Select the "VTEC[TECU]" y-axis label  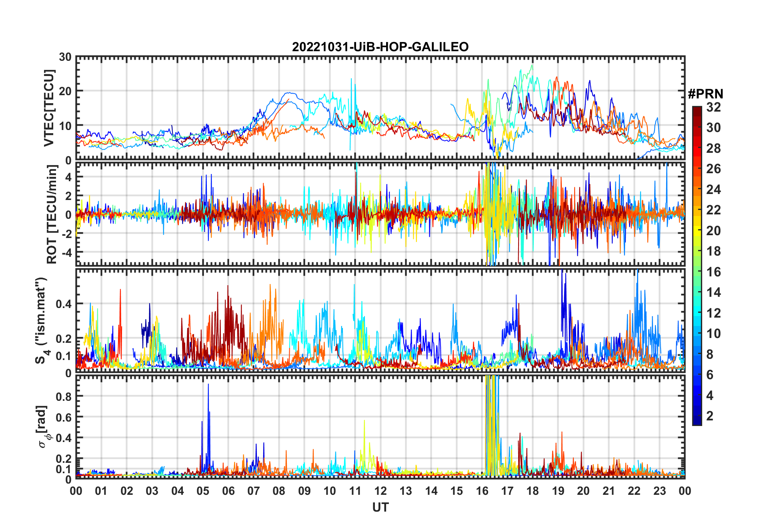49,108
